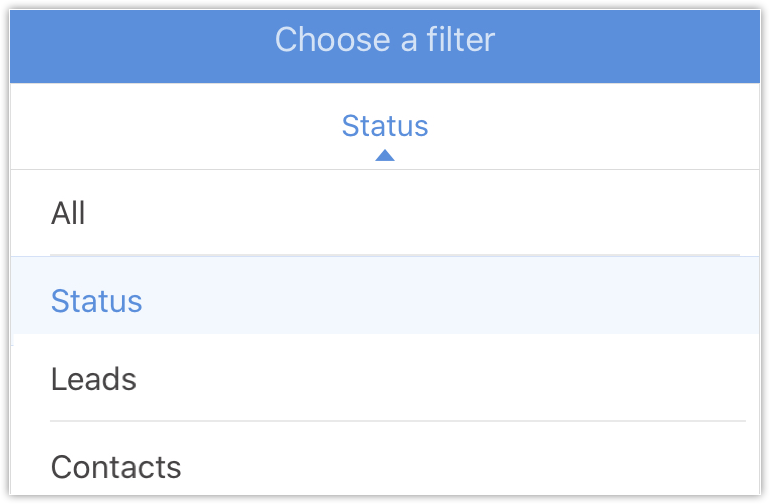The image size is (770, 504).
Task: Tap the Contacts row at the bottom
Action: 116,466
